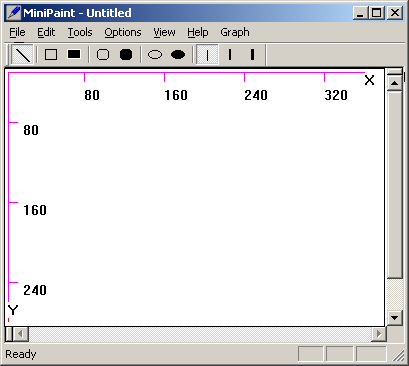Click the MiniPaint title bar app icon
The width and height of the screenshot is (409, 366).
tap(14, 13)
